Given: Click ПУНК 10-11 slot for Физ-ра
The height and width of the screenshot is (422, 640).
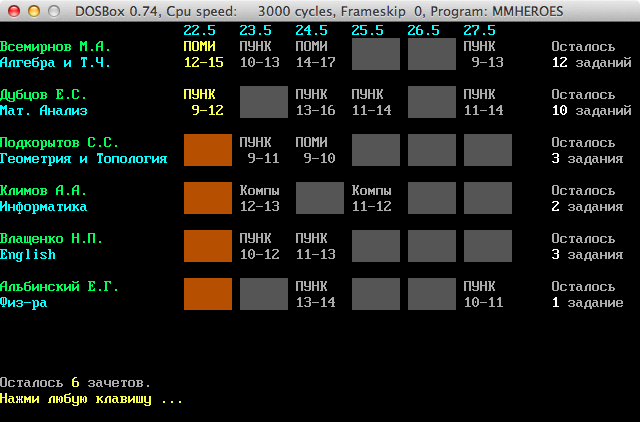Looking at the screenshot, I should point(483,294).
